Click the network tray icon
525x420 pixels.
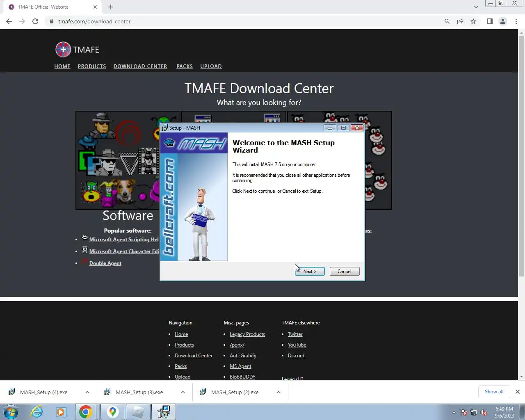pyautogui.click(x=474, y=412)
